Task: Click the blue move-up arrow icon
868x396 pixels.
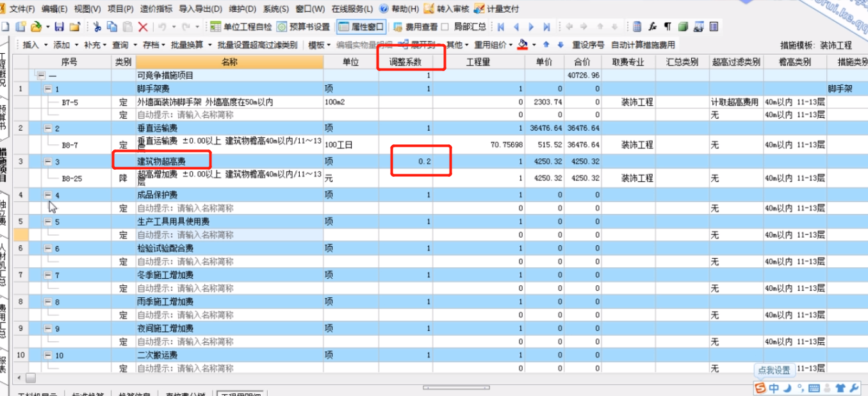Action: [546, 45]
